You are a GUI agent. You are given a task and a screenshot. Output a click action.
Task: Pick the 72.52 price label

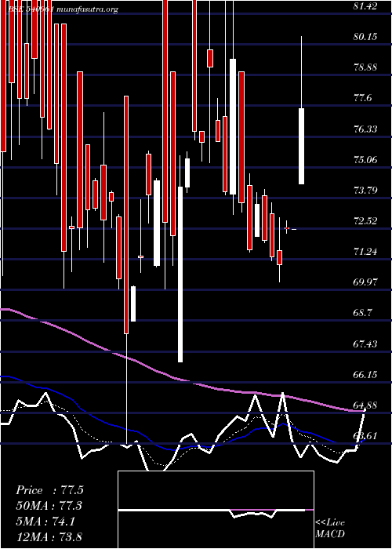tap(365, 221)
